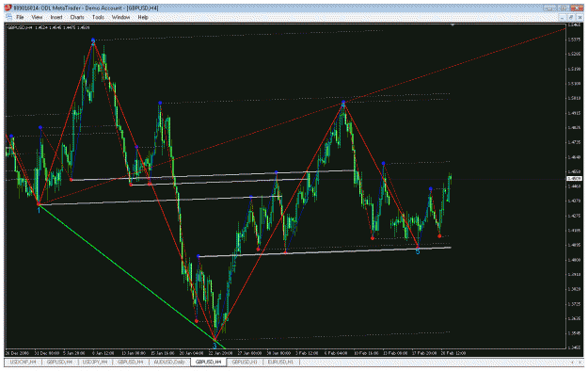Viewport: 588px width, 371px height.
Task: Open the Window menu
Action: pos(120,17)
